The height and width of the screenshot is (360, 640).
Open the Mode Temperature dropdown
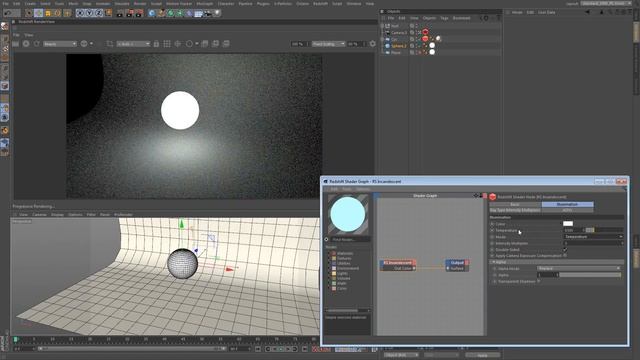coord(593,237)
